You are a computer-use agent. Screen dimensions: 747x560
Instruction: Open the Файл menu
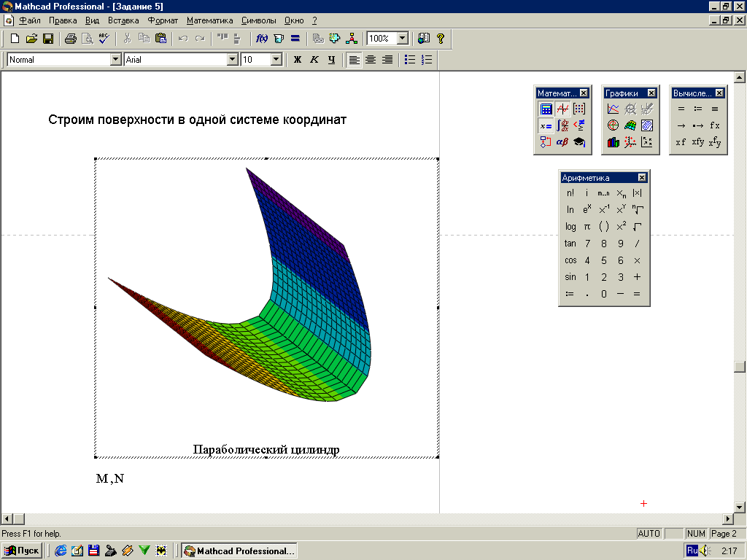coord(29,20)
